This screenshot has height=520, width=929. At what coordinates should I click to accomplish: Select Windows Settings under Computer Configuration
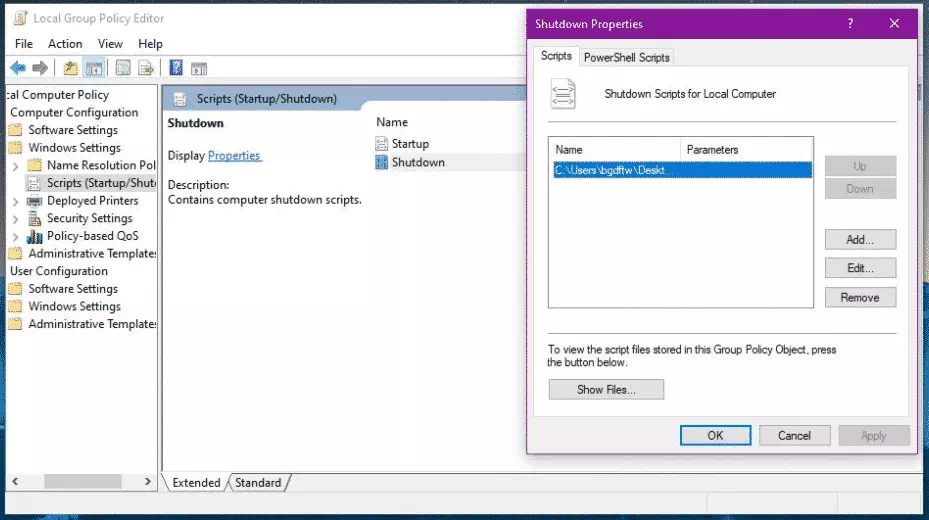(x=74, y=148)
